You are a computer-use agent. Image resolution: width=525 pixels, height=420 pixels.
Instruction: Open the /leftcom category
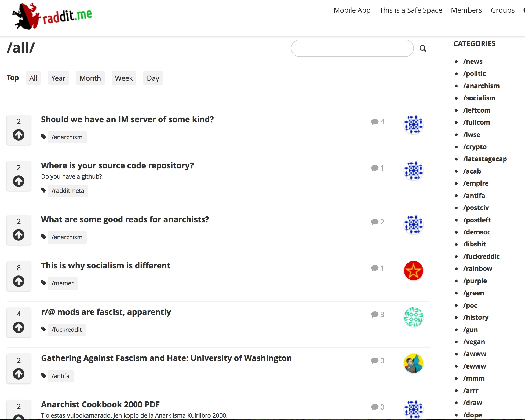click(x=477, y=110)
